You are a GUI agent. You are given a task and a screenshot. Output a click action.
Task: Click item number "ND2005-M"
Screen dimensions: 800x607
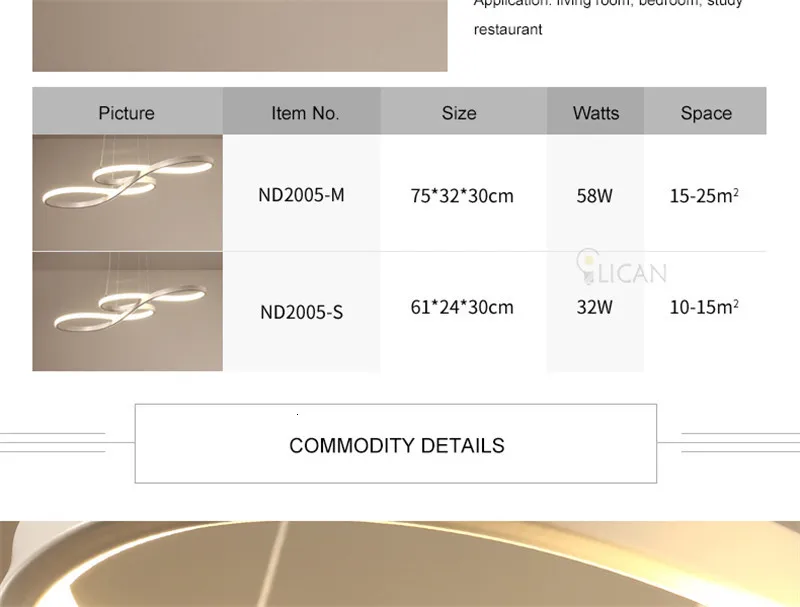coord(302,195)
